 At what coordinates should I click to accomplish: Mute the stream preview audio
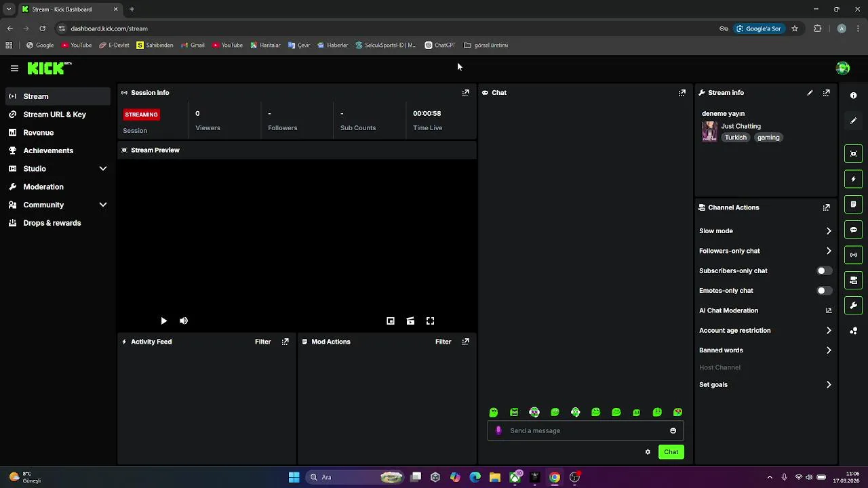(184, 321)
